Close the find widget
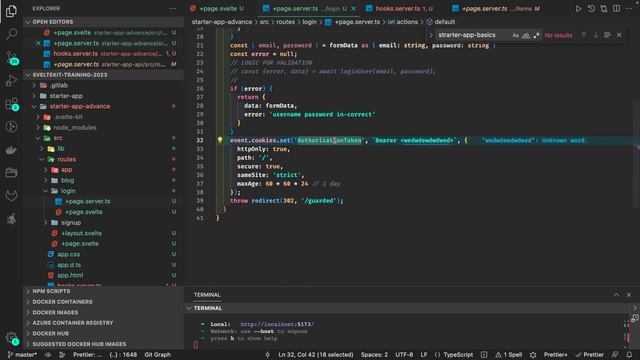Image resolution: width=640 pixels, height=360 pixels. [619, 35]
